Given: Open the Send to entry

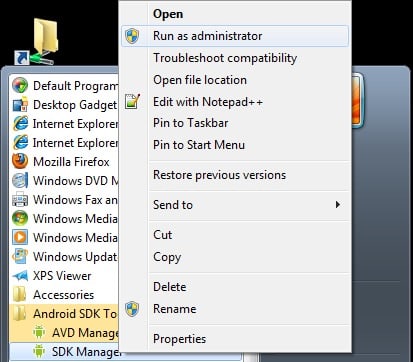Looking at the screenshot, I should tap(235, 205).
